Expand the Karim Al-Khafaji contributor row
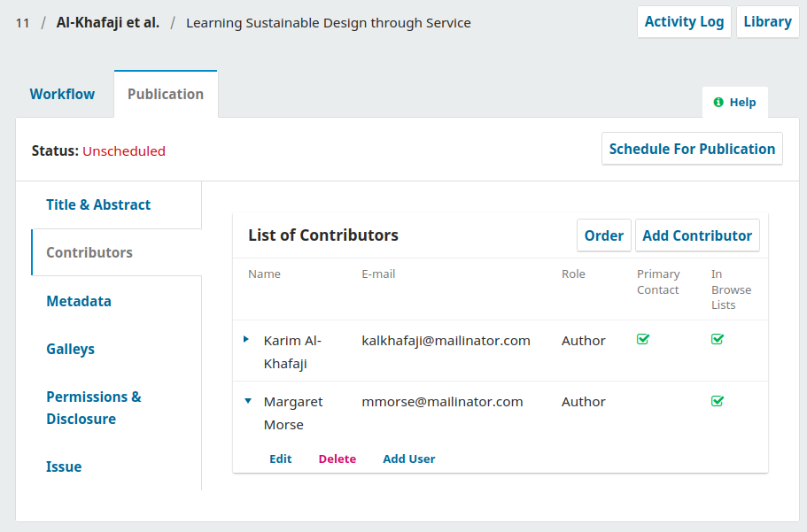The width and height of the screenshot is (807, 532). click(246, 340)
